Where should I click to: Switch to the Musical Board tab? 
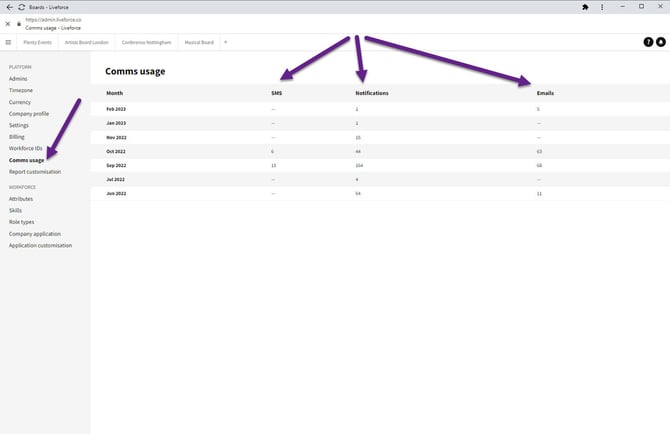click(x=199, y=42)
